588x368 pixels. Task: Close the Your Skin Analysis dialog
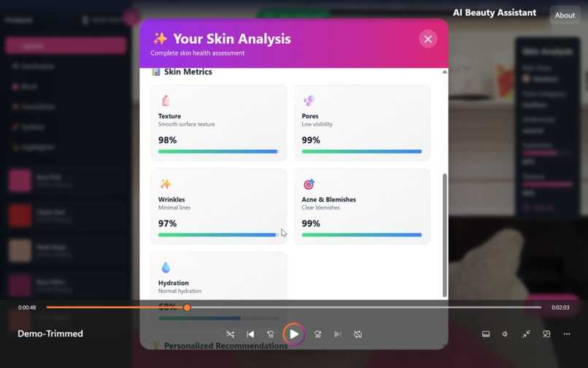[x=428, y=39]
